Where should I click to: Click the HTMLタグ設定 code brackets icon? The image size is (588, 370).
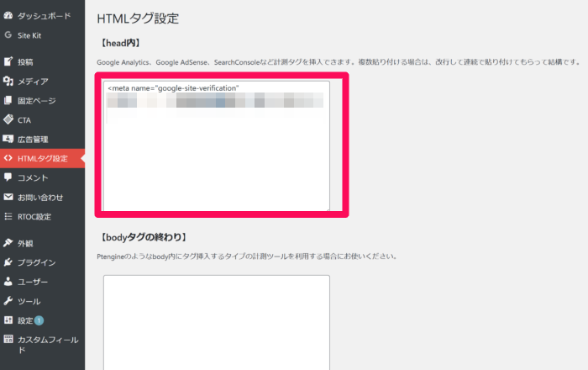(x=8, y=158)
